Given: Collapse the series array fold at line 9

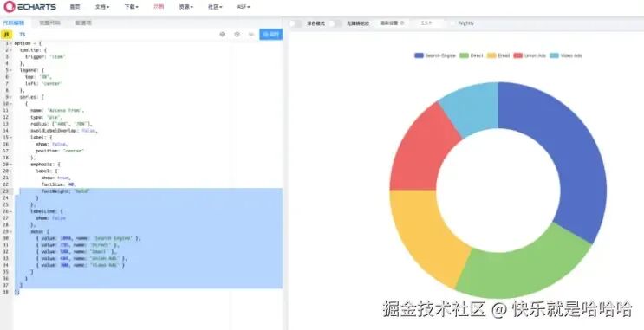Looking at the screenshot, I should [x=11, y=97].
